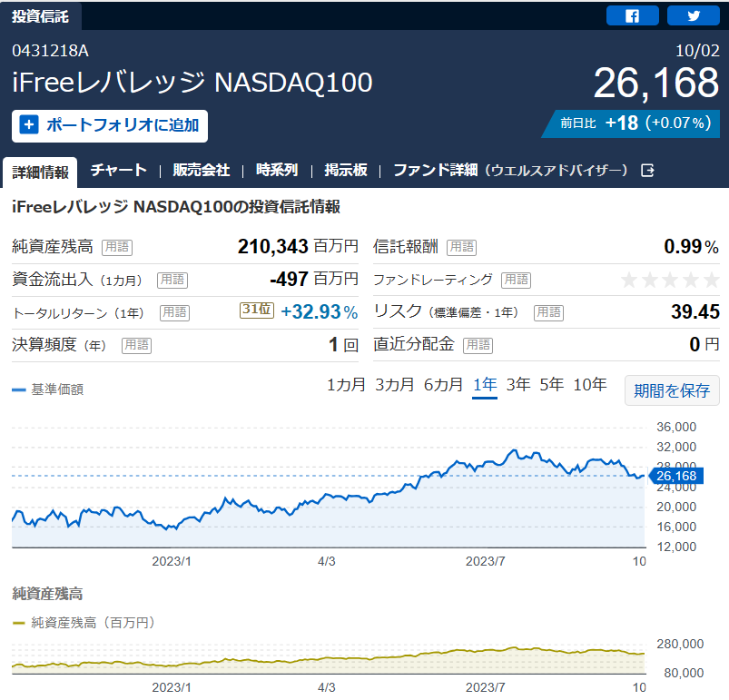
Task: Click the external link icon beside ファンド詳細
Action: (x=647, y=171)
